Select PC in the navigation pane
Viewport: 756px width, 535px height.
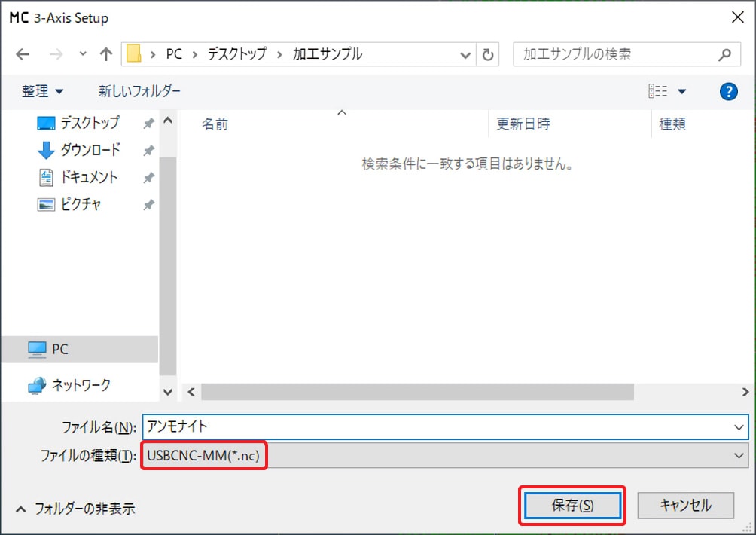(60, 349)
